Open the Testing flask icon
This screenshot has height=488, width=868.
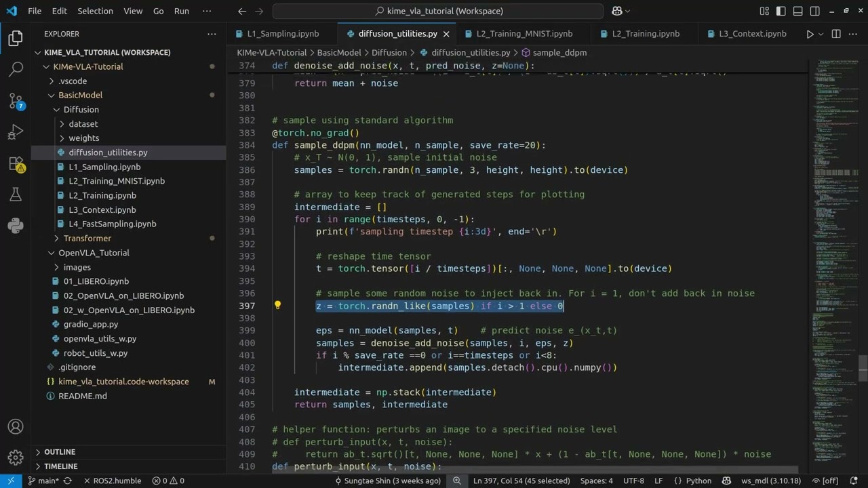click(x=16, y=195)
